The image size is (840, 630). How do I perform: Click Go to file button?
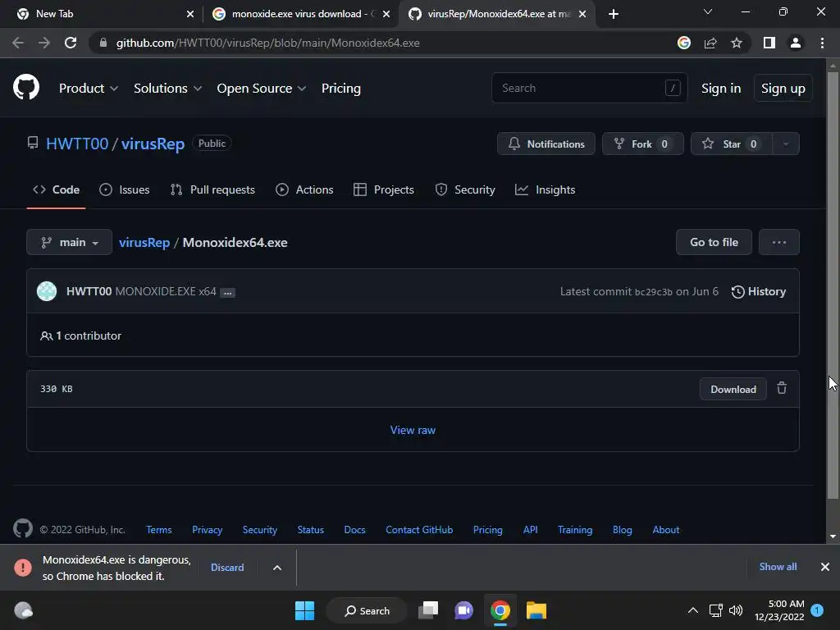(714, 242)
